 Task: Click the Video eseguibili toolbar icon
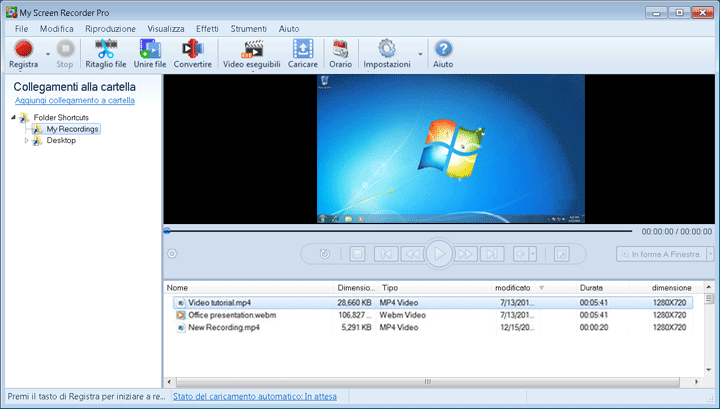(x=251, y=49)
